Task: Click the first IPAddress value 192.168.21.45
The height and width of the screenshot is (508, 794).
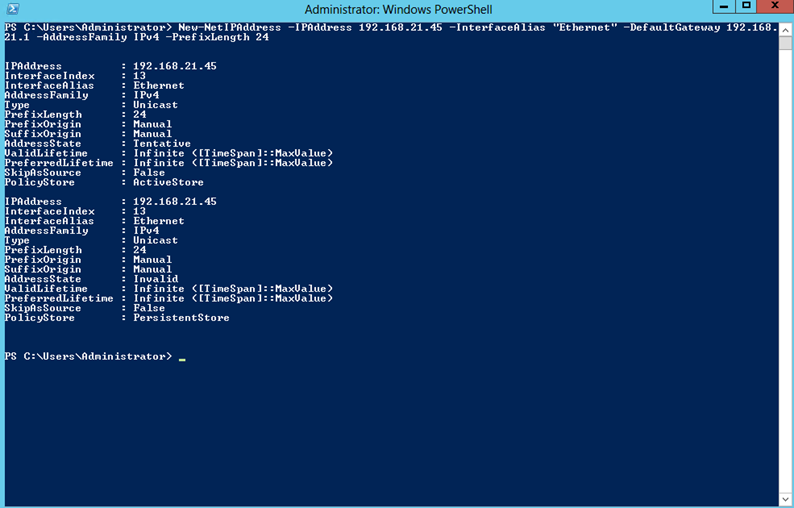Action: pyautogui.click(x=175, y=66)
